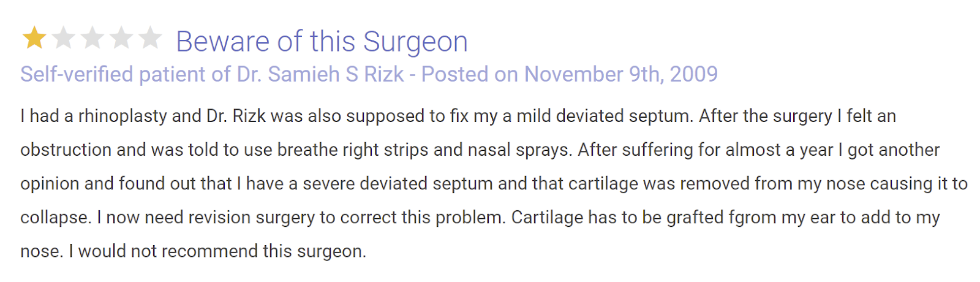Click the doctor name "Dr. Samieh S Rizk"
Viewport: 980px width, 282px height.
(x=320, y=74)
